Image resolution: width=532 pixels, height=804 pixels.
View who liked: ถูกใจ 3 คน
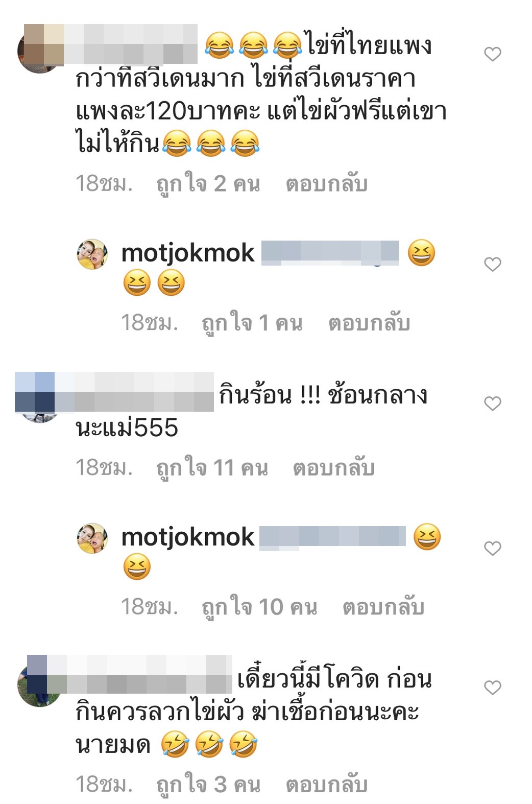pos(208,785)
